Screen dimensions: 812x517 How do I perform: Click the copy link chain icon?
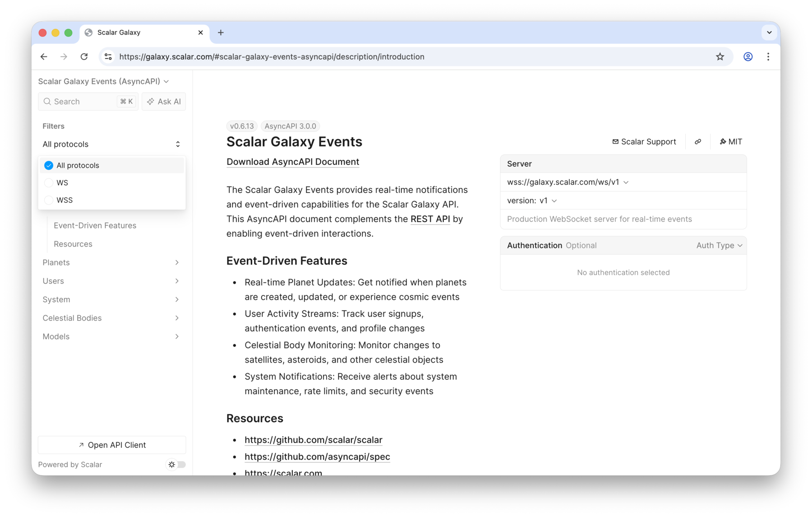[x=698, y=142]
